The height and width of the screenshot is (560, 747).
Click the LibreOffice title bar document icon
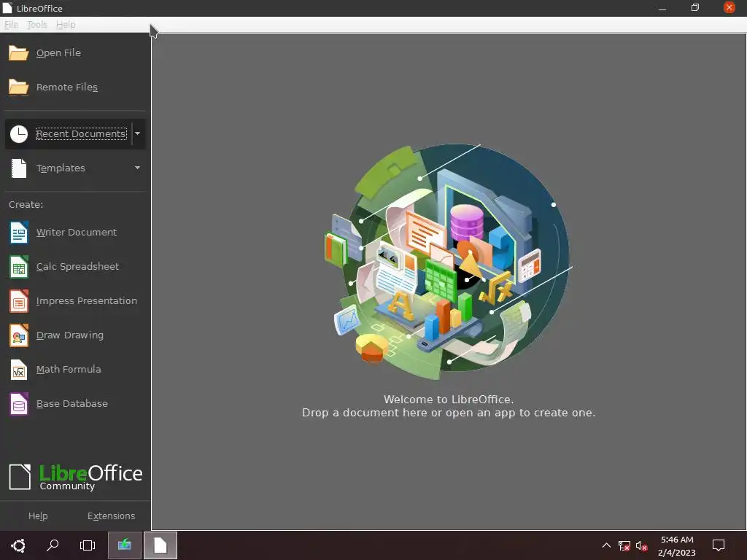click(x=7, y=7)
